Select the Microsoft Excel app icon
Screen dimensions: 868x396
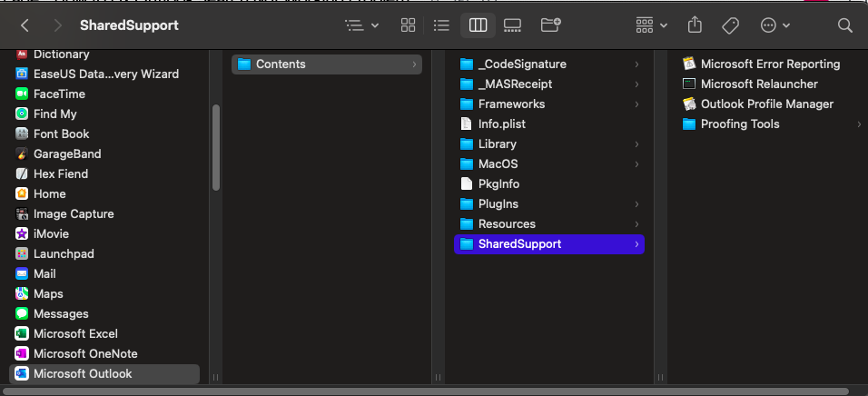(22, 333)
